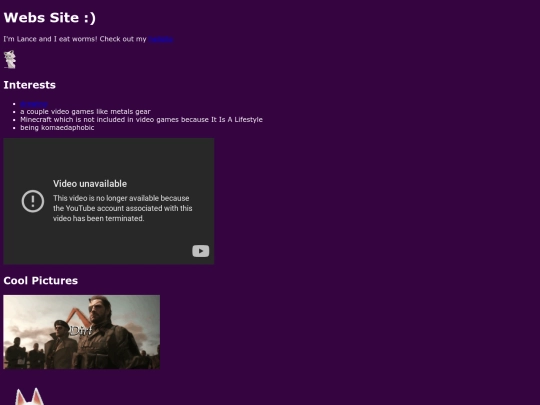Click "a couple video games like metals gear"
Image resolution: width=540 pixels, height=405 pixels.
(x=85, y=112)
